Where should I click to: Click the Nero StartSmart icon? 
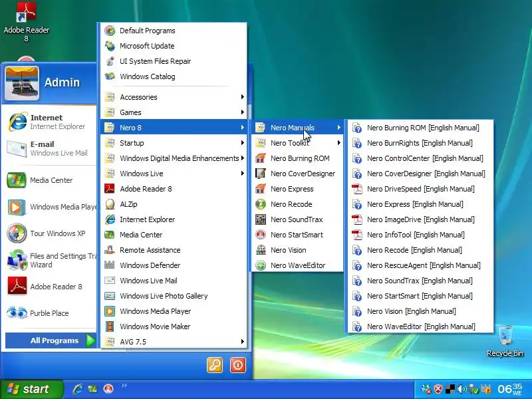click(x=261, y=235)
